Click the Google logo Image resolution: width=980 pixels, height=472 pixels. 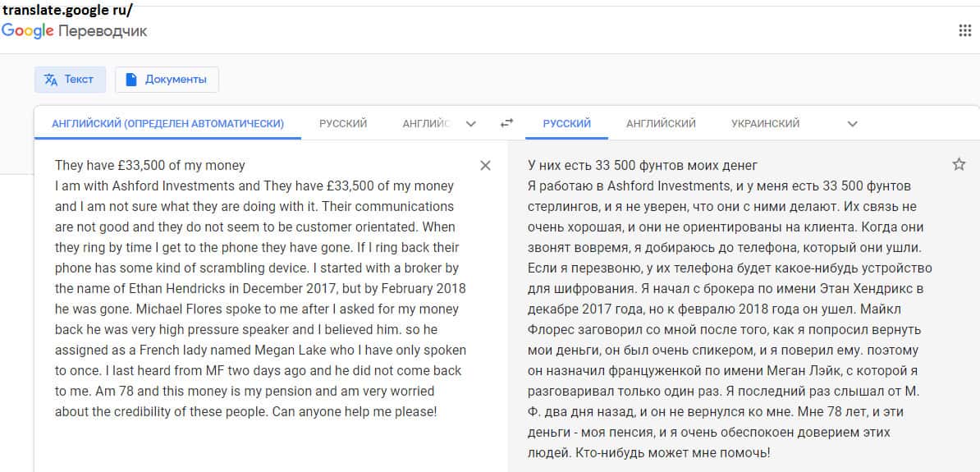[x=28, y=31]
